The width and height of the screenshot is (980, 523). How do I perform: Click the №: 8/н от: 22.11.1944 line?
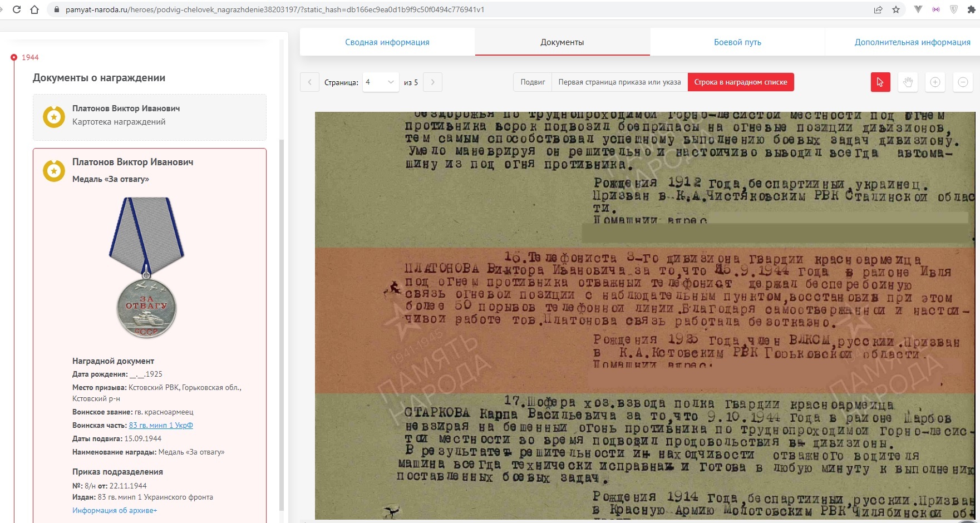pyautogui.click(x=110, y=486)
